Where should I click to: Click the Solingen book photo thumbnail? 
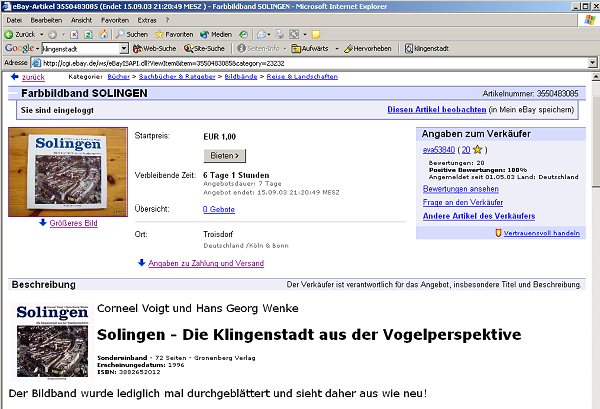(68, 172)
